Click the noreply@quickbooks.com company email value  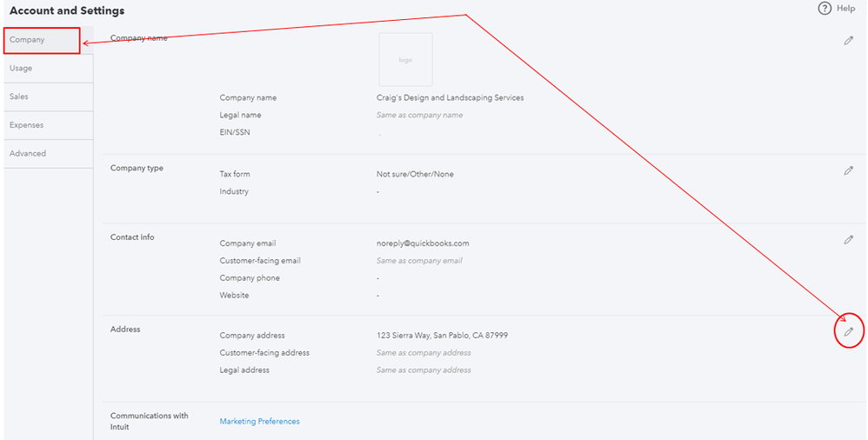pos(423,243)
